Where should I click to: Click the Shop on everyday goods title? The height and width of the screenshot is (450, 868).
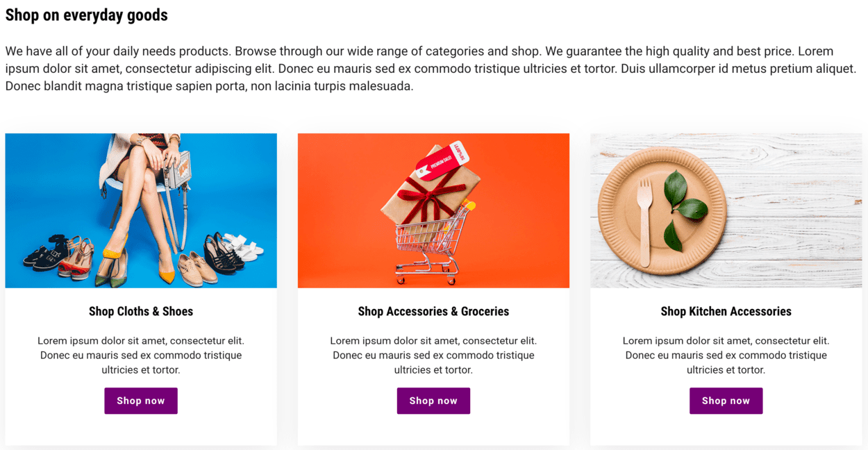(x=86, y=15)
